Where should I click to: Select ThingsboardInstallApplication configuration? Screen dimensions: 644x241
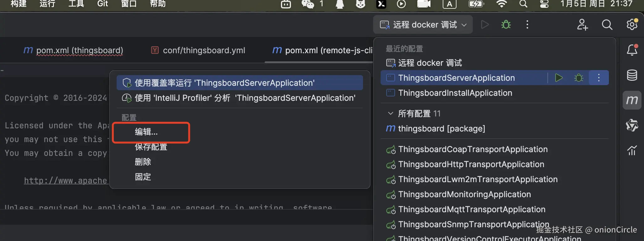coord(455,93)
